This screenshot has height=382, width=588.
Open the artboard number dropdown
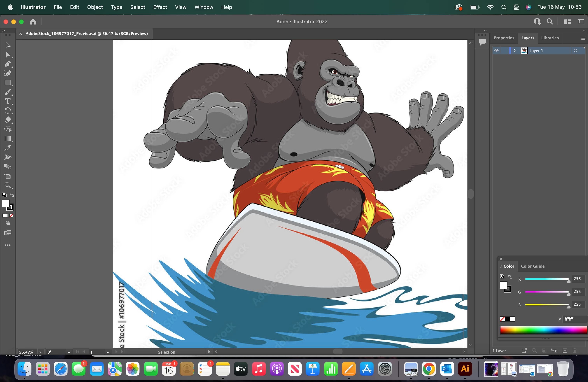[108, 352]
